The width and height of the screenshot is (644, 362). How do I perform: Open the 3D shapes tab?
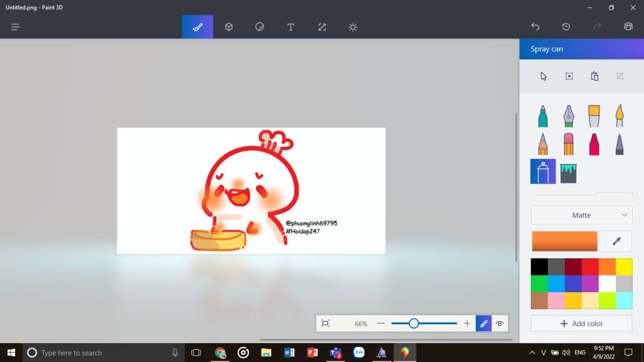pos(229,27)
